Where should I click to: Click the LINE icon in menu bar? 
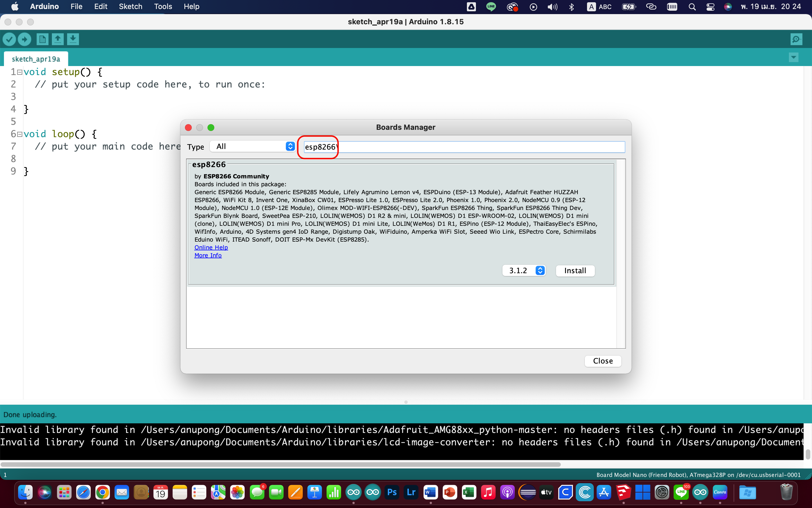(491, 7)
